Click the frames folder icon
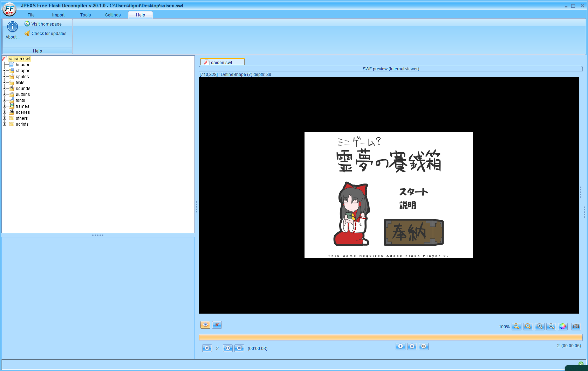Screen dimensions: 588x371 [12, 106]
